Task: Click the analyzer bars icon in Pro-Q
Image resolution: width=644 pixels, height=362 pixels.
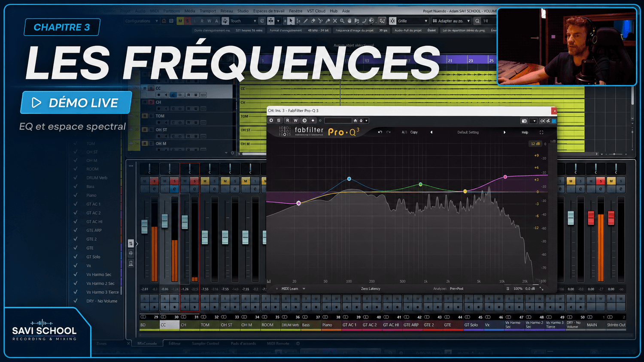Action: pos(269,281)
